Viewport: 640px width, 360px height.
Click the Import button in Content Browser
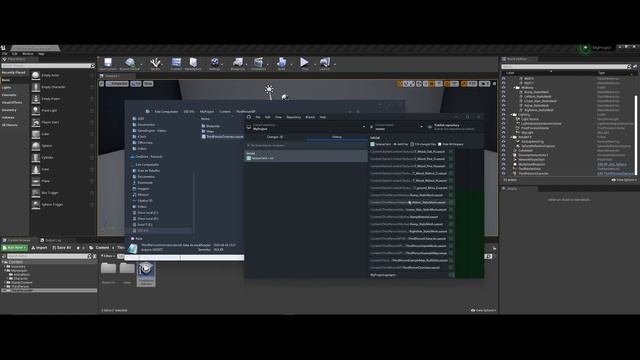point(39,248)
